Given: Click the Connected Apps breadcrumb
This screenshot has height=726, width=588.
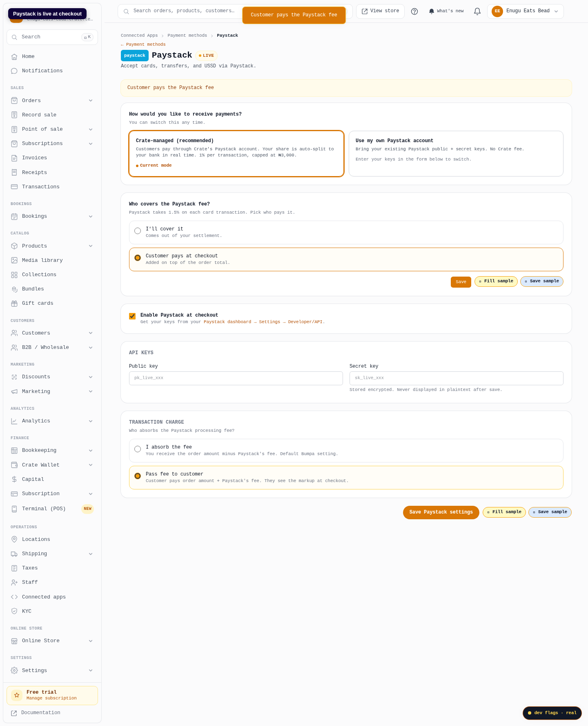Looking at the screenshot, I should (139, 36).
